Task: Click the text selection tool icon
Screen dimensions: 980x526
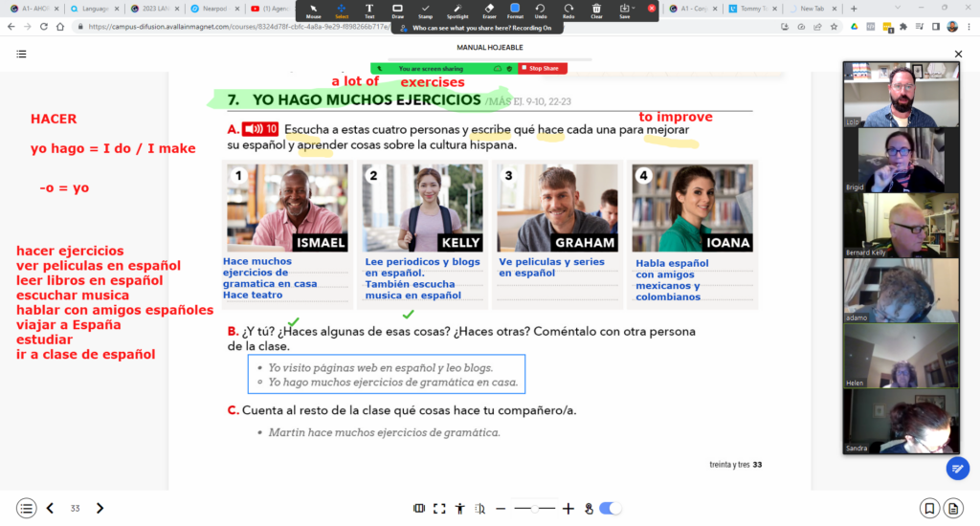Action: 480,509
